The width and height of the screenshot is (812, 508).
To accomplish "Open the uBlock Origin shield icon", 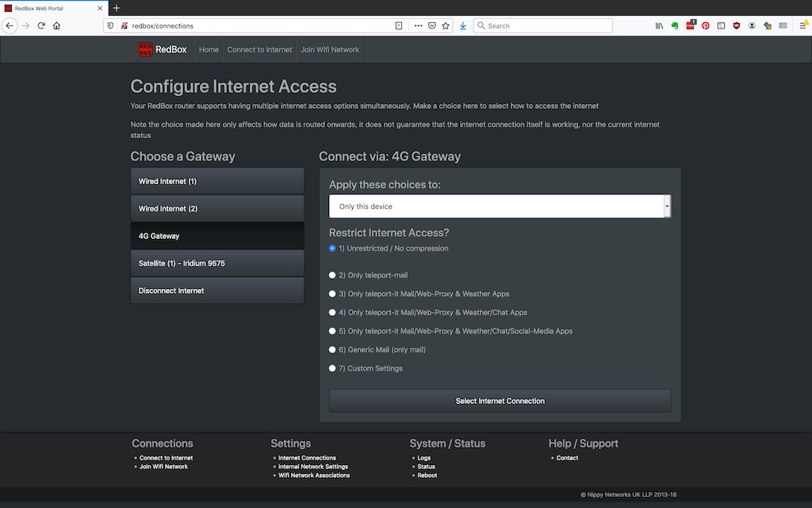I will click(x=737, y=25).
